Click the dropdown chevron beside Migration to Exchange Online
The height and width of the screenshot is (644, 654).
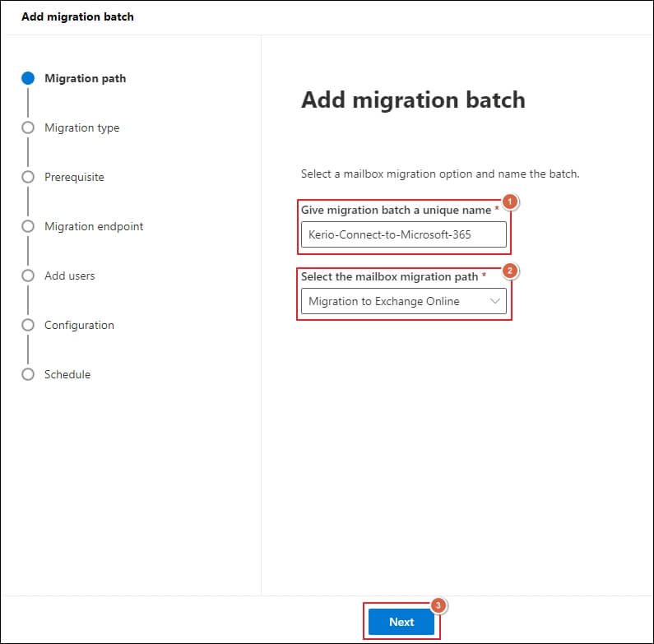click(495, 301)
